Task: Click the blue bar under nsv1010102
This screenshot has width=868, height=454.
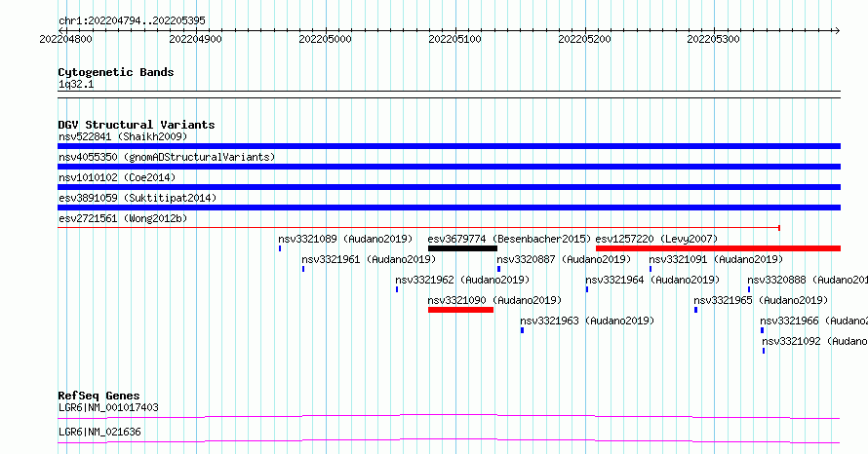Action: coord(449,187)
